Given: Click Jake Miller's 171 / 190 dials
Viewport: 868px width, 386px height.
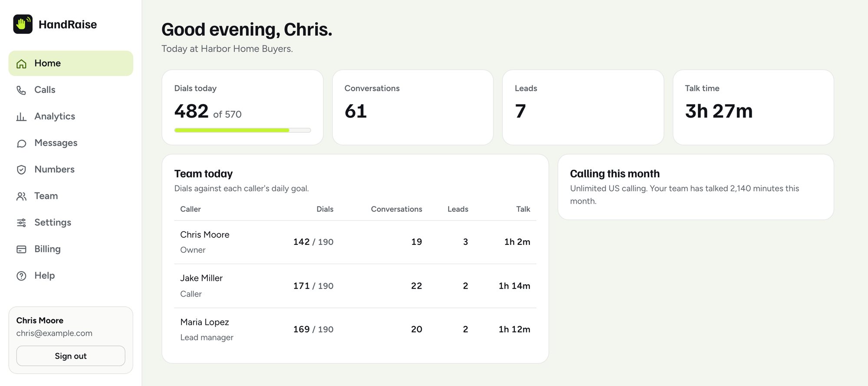Looking at the screenshot, I should (x=313, y=286).
